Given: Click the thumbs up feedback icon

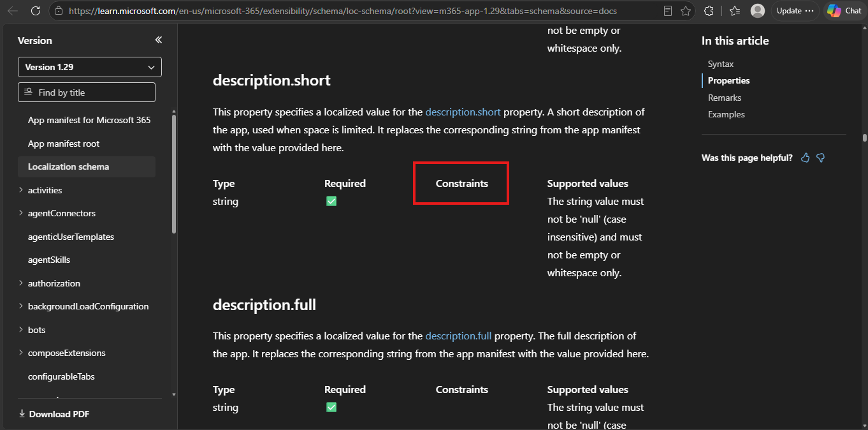Looking at the screenshot, I should pos(806,158).
